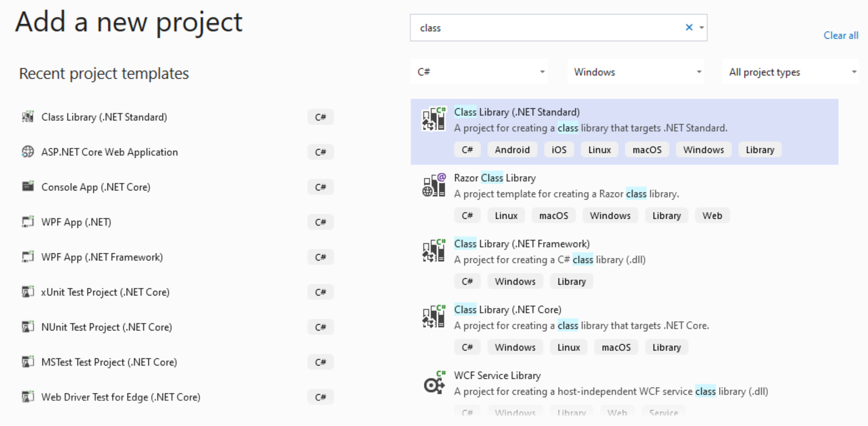Choose recent WPF App (.NET)
This screenshot has height=426, width=868.
point(76,222)
